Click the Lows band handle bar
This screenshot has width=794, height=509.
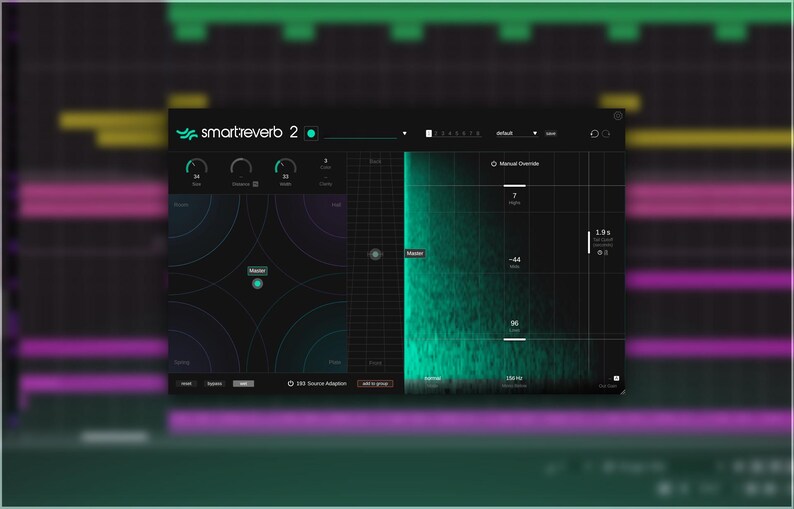coord(514,339)
